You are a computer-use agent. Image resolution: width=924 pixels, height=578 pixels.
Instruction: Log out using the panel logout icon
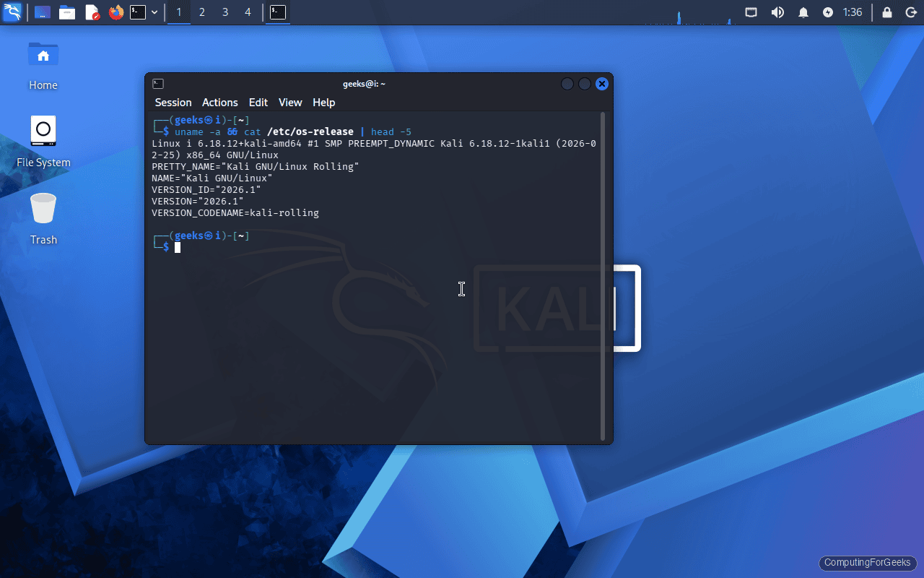pos(910,12)
